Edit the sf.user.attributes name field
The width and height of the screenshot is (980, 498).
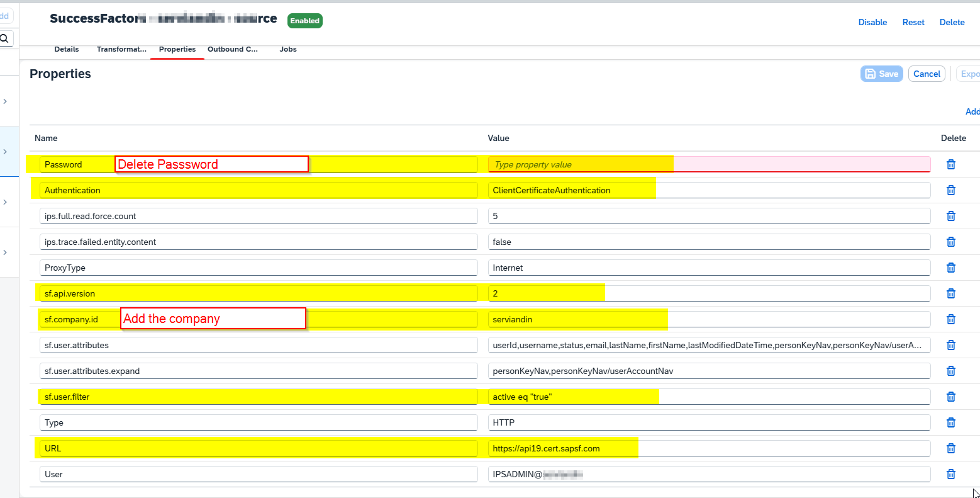259,345
